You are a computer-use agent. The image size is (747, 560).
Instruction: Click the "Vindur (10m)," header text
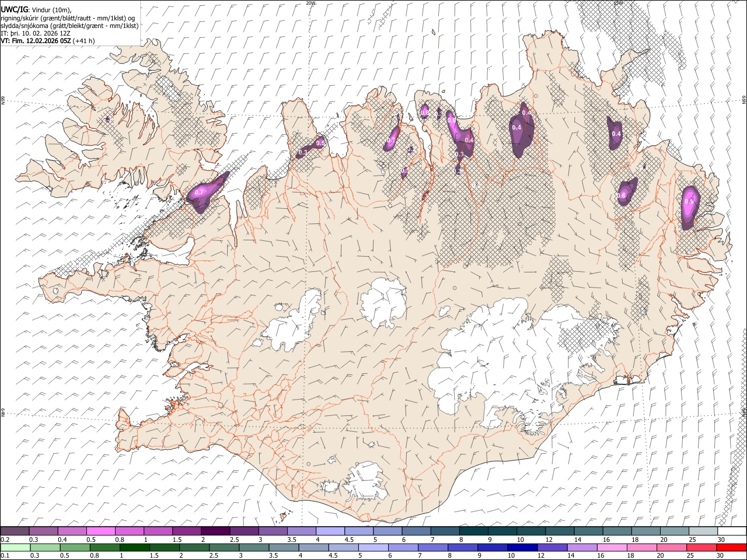point(51,10)
